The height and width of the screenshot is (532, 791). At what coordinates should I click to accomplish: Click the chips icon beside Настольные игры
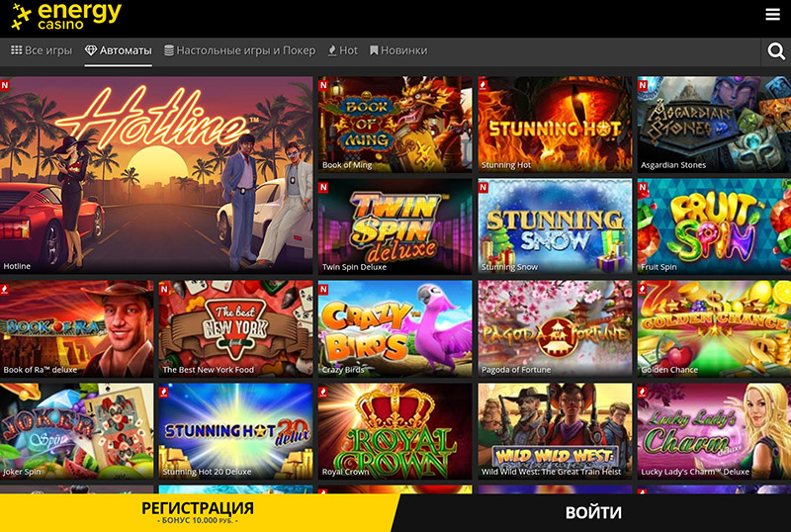169,50
